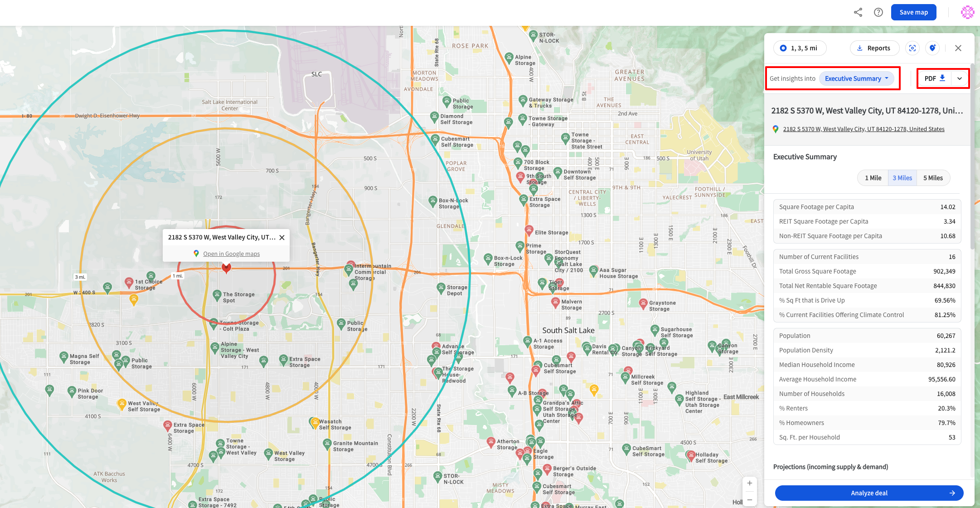Click the Magna Self Storage marker
The height and width of the screenshot is (508, 980).
(64, 357)
